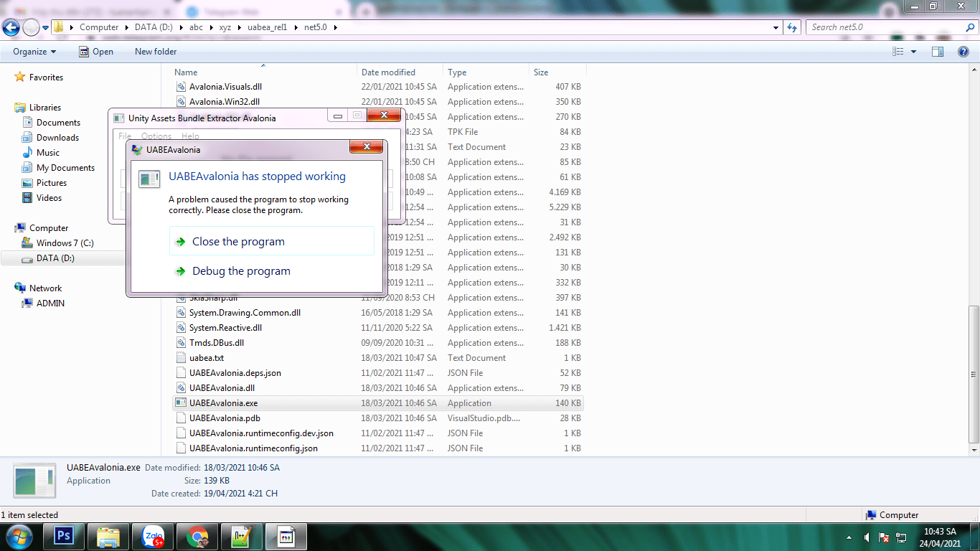The height and width of the screenshot is (551, 980).
Task: Select Network in the navigation pane
Action: [x=45, y=288]
